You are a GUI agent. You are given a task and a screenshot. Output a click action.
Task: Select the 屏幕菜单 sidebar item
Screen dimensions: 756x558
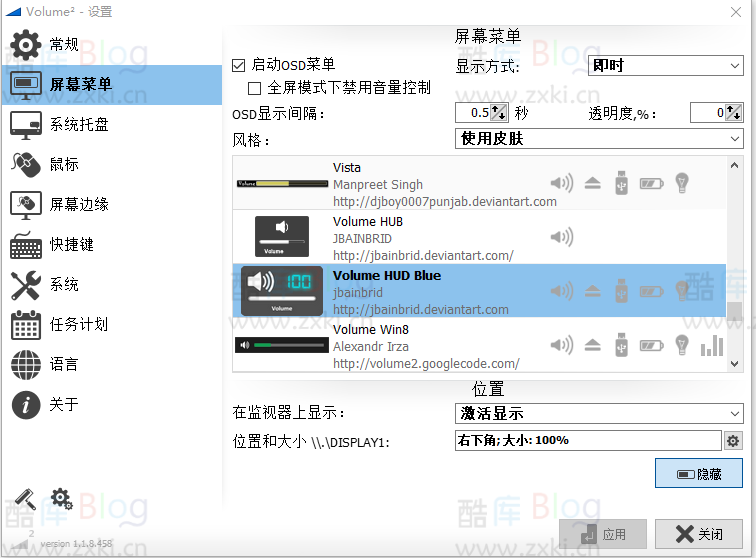pos(111,85)
